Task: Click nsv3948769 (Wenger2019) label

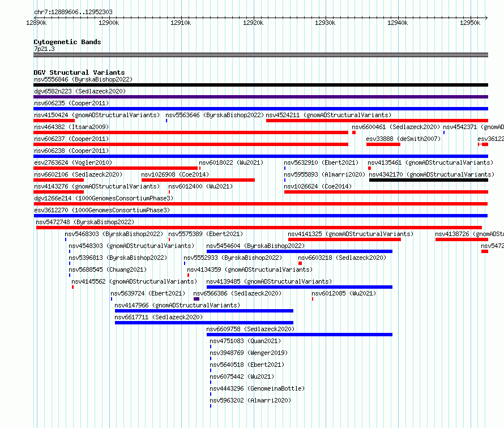Action: pyautogui.click(x=249, y=353)
